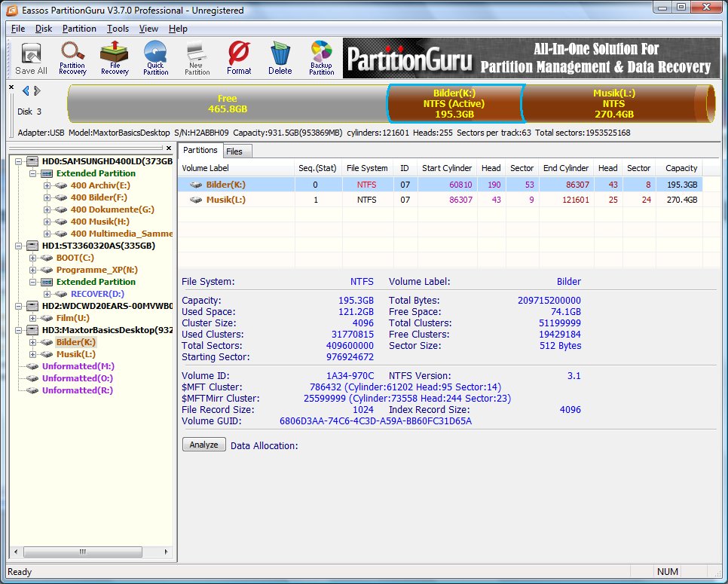The height and width of the screenshot is (584, 728).
Task: Click Bilder(K:) drive icon in partition table
Action: click(x=196, y=185)
